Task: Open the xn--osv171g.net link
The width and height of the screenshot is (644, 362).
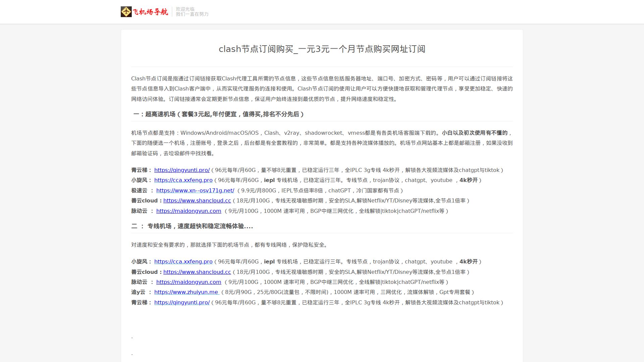Action: [195, 191]
